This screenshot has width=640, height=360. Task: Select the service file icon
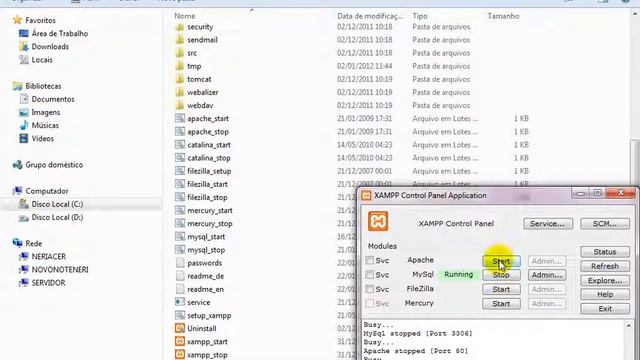pyautogui.click(x=180, y=302)
